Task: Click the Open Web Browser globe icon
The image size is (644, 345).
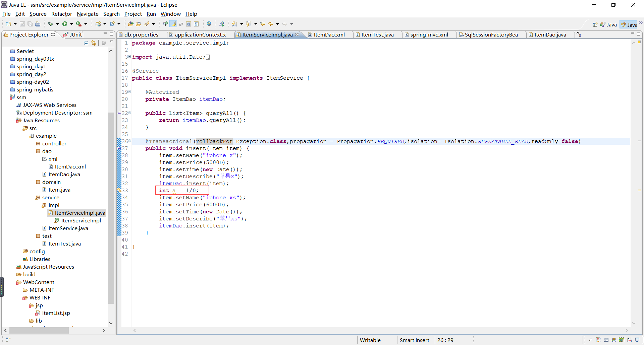Action: click(x=209, y=24)
